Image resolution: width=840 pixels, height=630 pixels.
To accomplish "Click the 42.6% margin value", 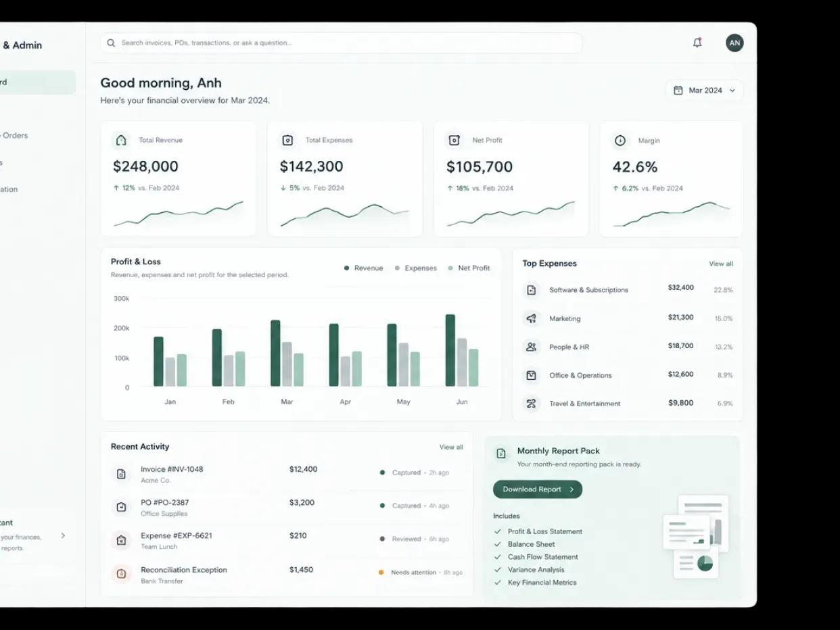I will click(635, 167).
